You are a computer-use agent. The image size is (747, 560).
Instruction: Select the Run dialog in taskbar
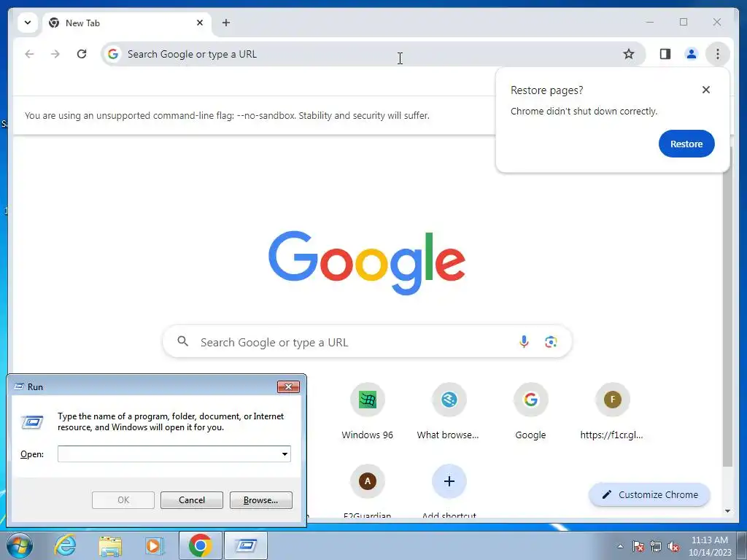tap(246, 545)
